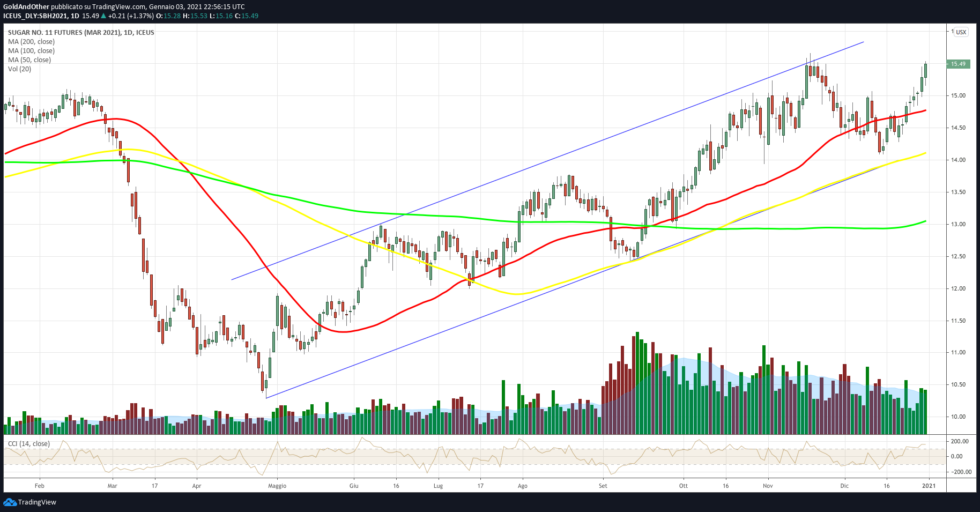Screen dimensions: 980x512
Task: Click the 13.50 price axis label
Action: [958, 192]
